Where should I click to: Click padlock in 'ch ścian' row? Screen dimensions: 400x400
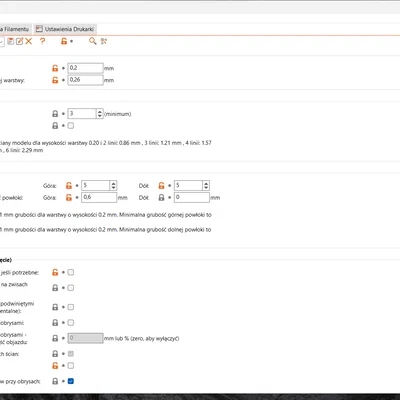tap(55, 354)
